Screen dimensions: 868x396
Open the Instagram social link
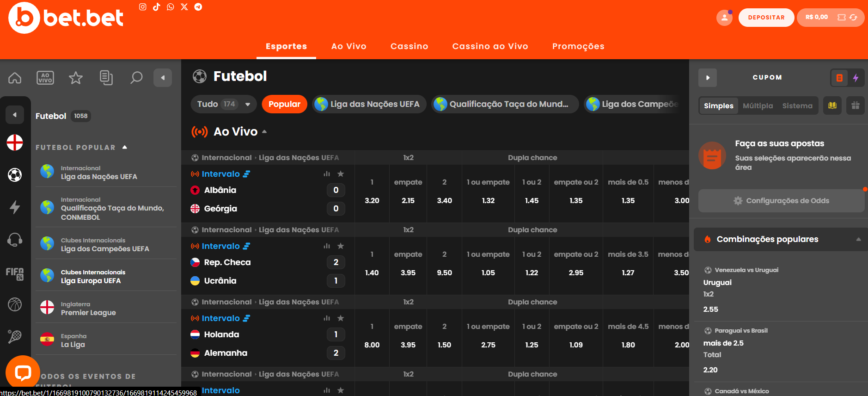[143, 7]
